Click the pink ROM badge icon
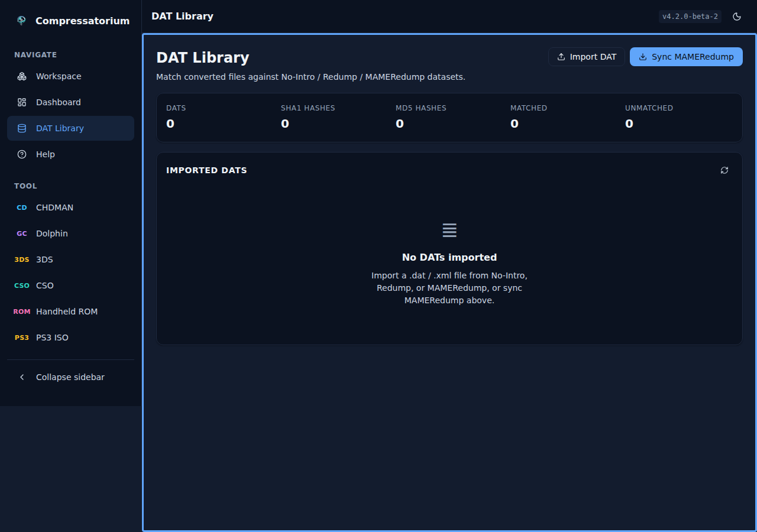 coord(22,312)
